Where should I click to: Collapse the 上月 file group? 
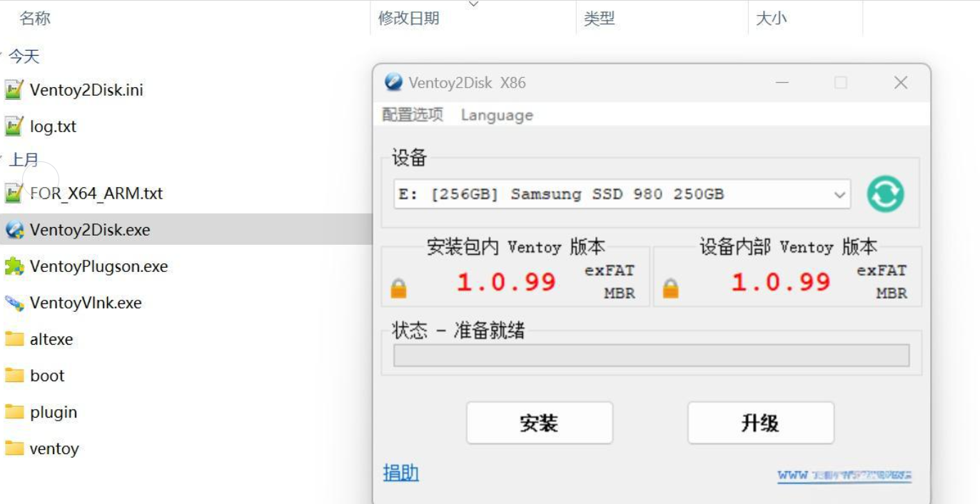click(x=3, y=159)
